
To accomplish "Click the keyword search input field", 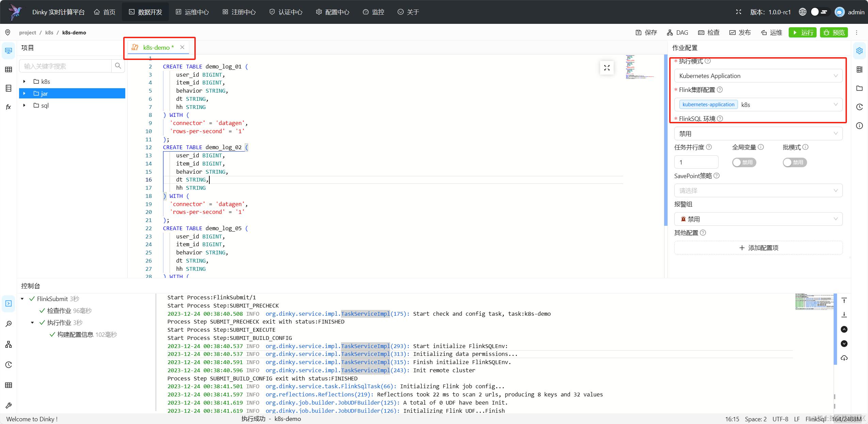I will [x=65, y=66].
